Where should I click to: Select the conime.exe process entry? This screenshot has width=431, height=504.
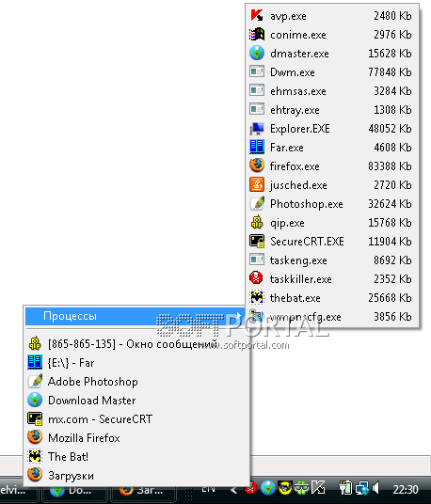tap(332, 35)
